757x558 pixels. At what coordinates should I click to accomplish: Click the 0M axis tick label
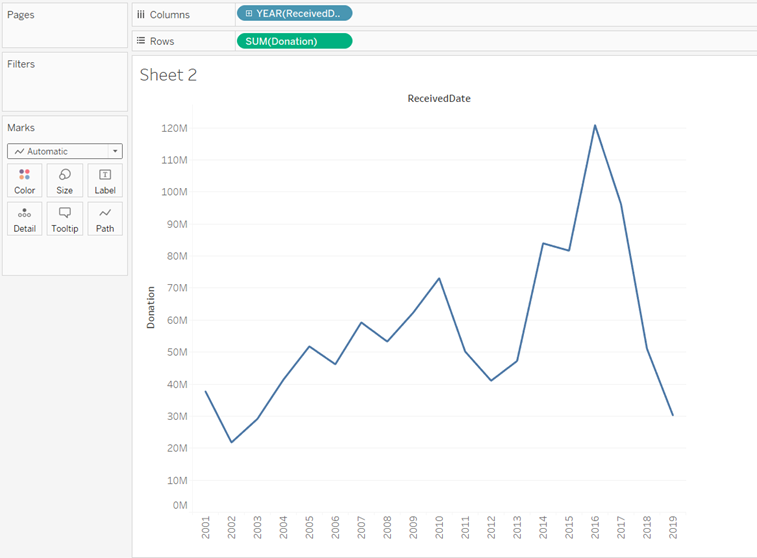coord(180,505)
